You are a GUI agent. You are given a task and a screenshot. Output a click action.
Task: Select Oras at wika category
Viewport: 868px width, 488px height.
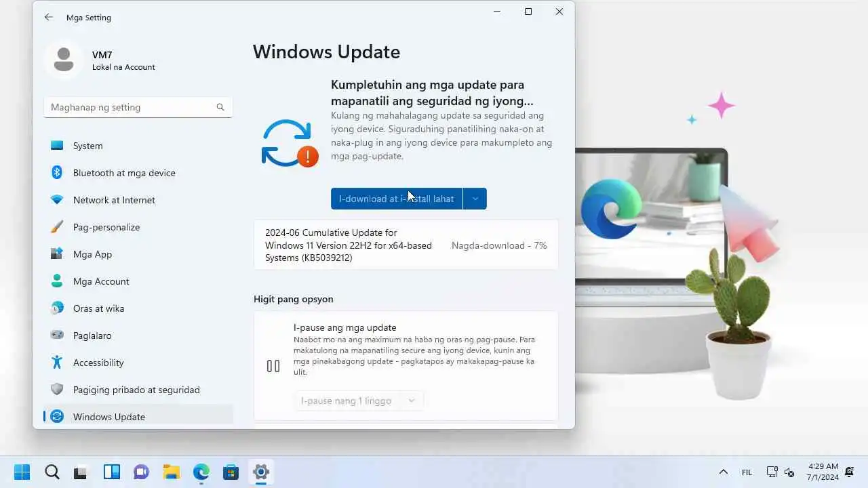138,308
